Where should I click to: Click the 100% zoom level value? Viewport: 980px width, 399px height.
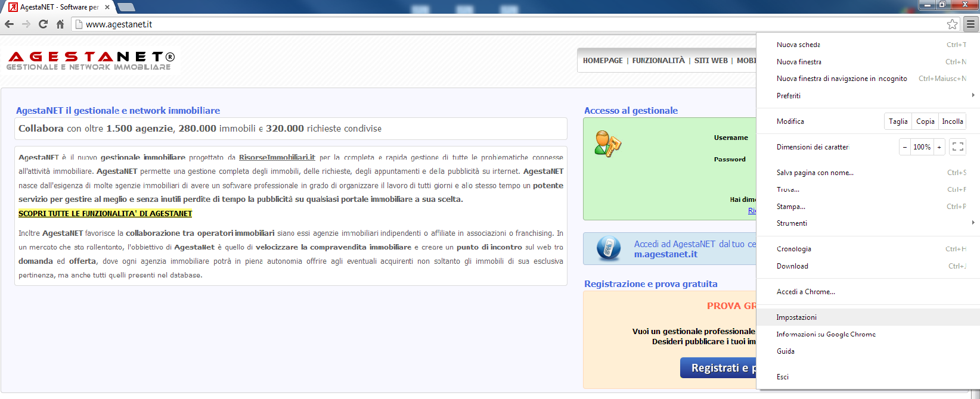pyautogui.click(x=922, y=147)
